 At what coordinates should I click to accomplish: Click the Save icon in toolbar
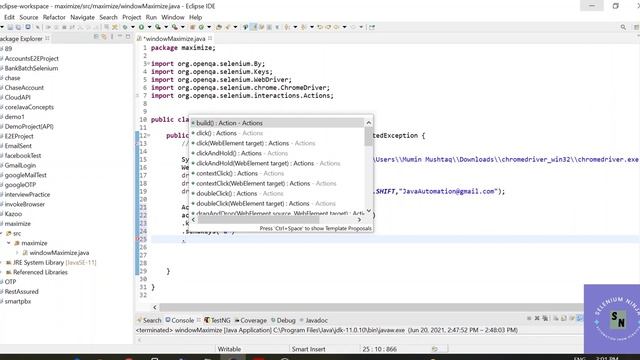10,27
